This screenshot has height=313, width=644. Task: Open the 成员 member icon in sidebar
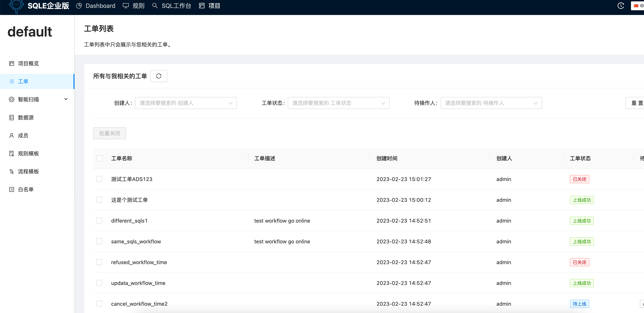[11, 135]
